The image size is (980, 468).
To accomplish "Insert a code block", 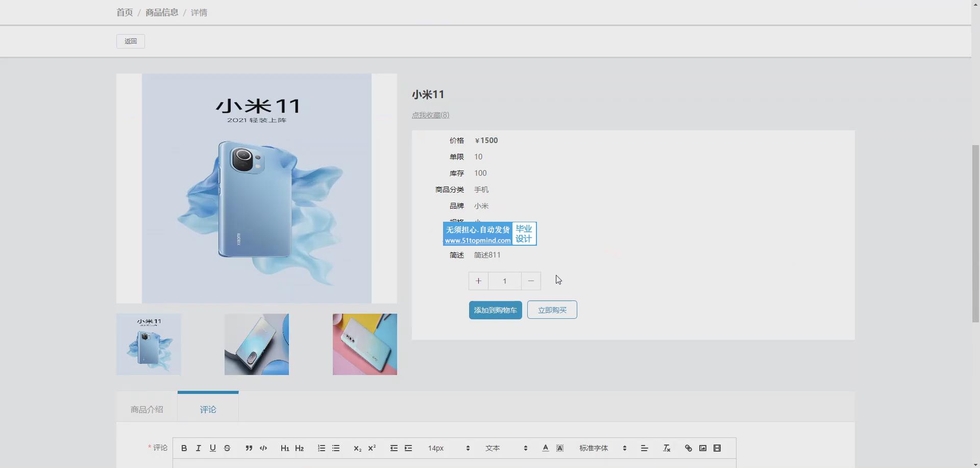I will pyautogui.click(x=263, y=448).
